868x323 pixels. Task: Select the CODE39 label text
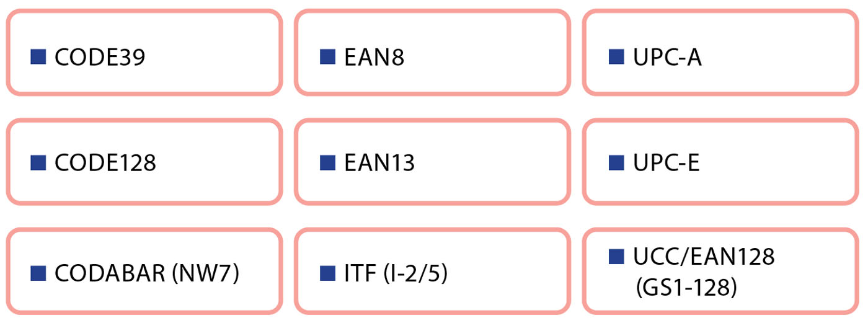[x=100, y=58]
